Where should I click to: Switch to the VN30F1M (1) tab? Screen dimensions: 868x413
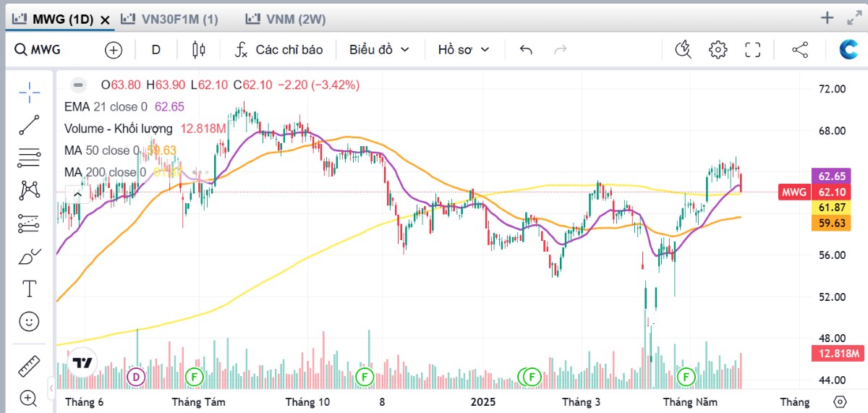point(169,20)
